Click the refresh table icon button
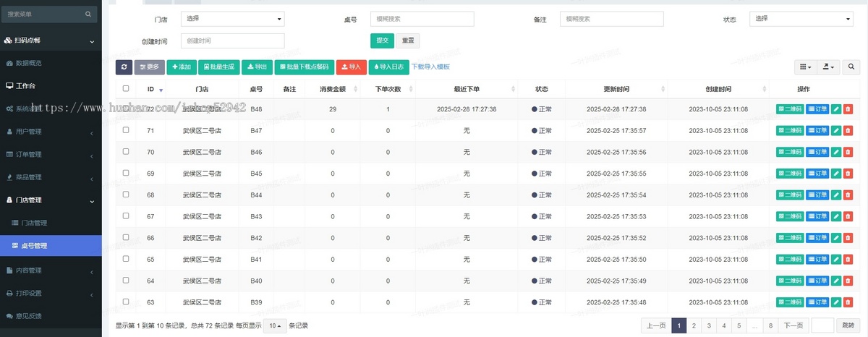The width and height of the screenshot is (868, 337). pos(124,67)
